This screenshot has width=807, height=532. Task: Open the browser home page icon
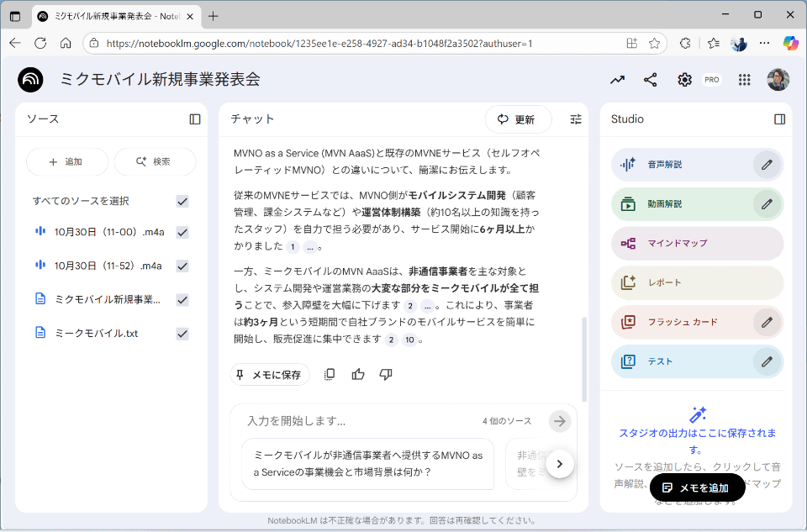click(x=66, y=43)
